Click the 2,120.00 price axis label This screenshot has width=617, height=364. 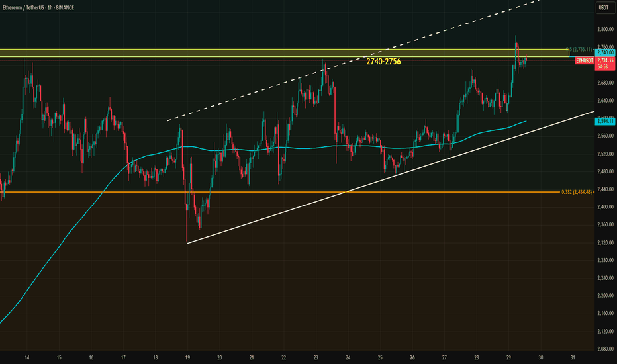[605, 332]
